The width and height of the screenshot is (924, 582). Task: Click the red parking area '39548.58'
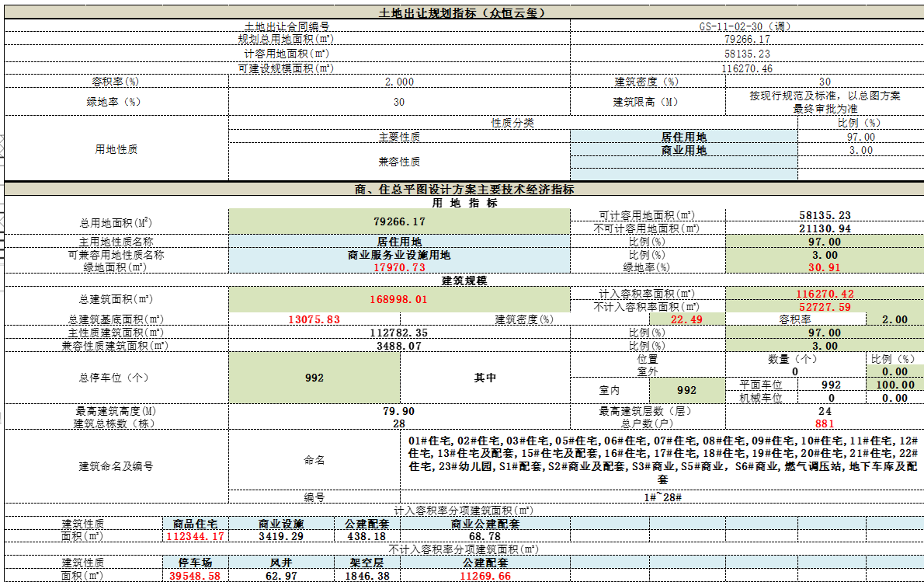point(195,576)
